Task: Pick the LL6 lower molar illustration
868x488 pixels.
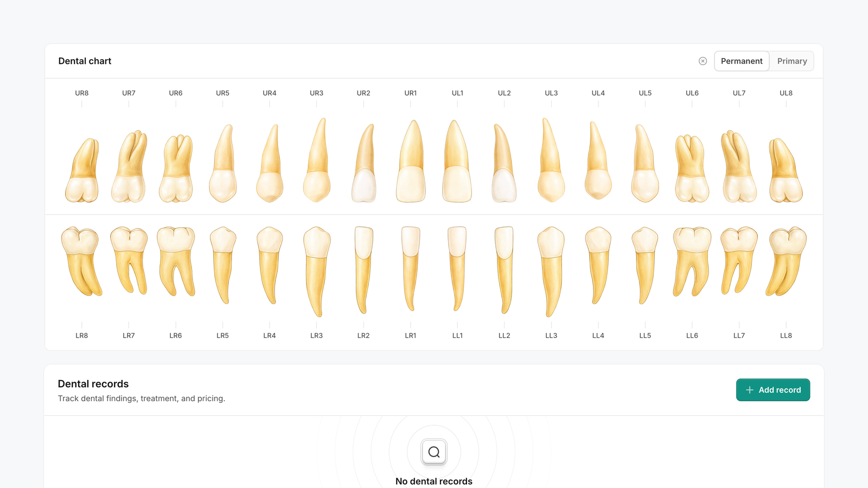Action: (692, 261)
